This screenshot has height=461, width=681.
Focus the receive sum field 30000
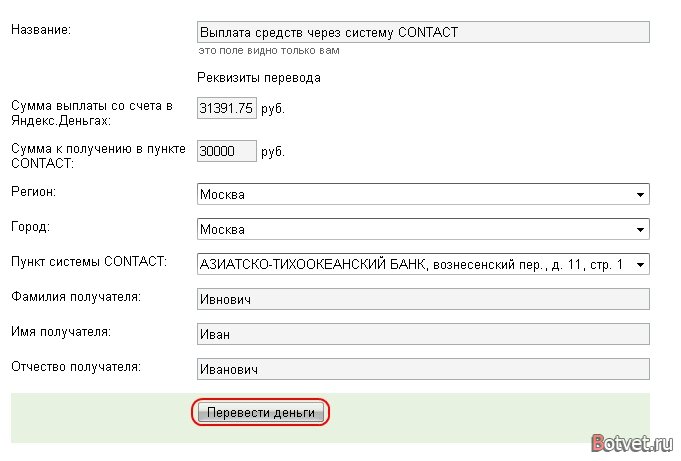tap(227, 151)
